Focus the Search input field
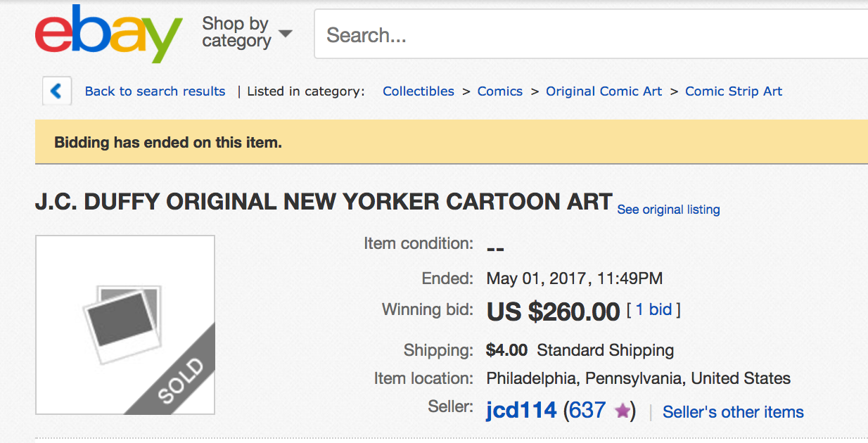868x443 pixels. click(x=591, y=34)
